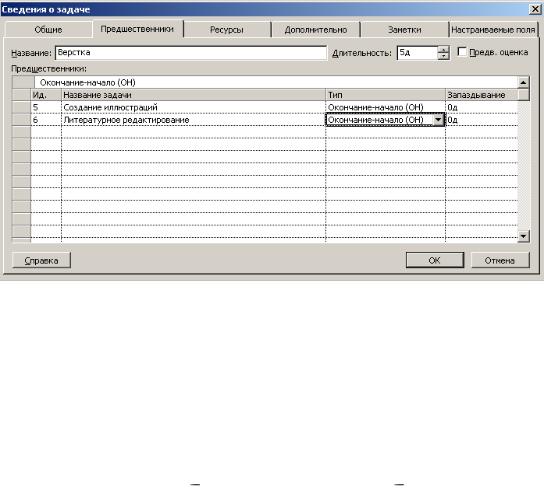544x494 pixels.
Task: Switch to the Заметки tab
Action: click(405, 29)
